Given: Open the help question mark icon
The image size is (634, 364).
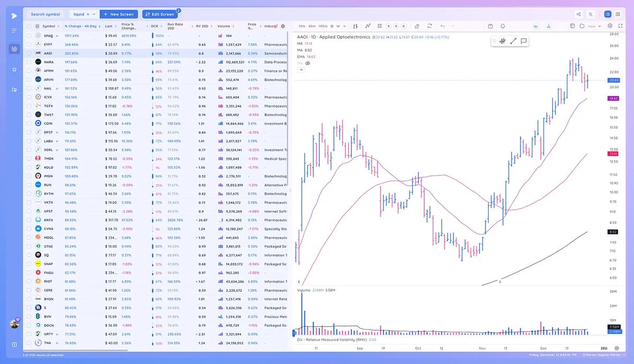Looking at the screenshot, I should tap(14, 344).
